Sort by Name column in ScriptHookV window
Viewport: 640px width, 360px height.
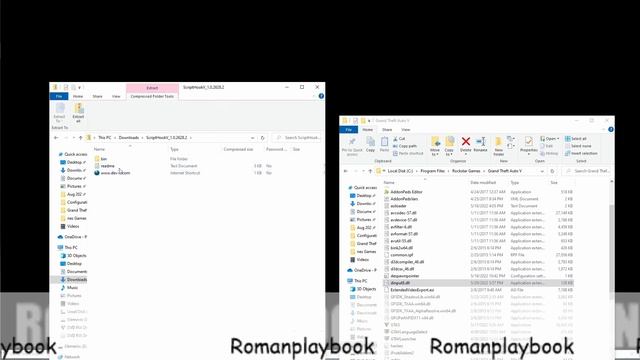(99, 149)
